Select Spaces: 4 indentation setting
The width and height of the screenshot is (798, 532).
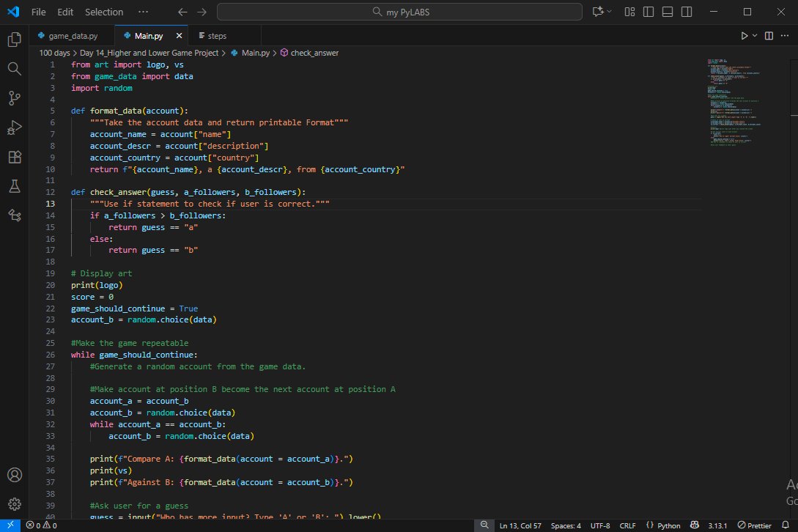coord(566,525)
